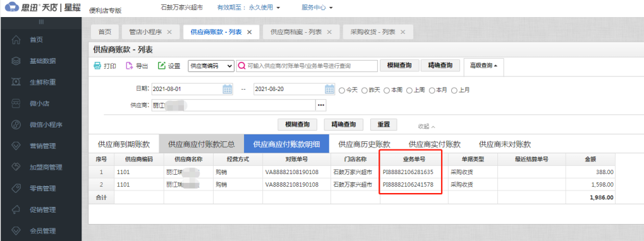The image size is (644, 241).
Task: Select the 生鲜称重 scale icon
Action: tap(16, 82)
